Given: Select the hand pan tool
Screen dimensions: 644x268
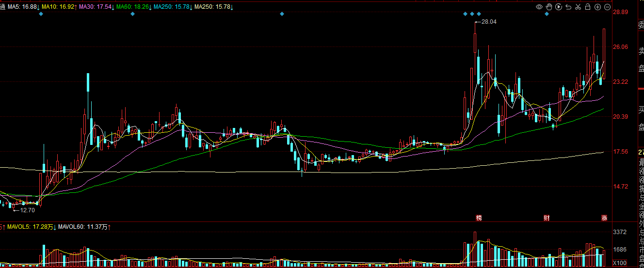Looking at the screenshot, I should 549,7.
